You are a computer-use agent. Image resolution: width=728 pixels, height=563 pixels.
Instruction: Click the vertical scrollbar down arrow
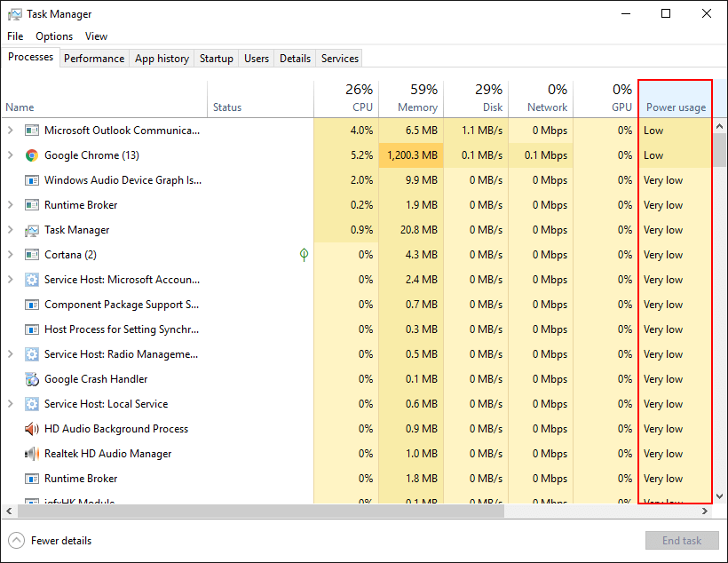pos(720,496)
